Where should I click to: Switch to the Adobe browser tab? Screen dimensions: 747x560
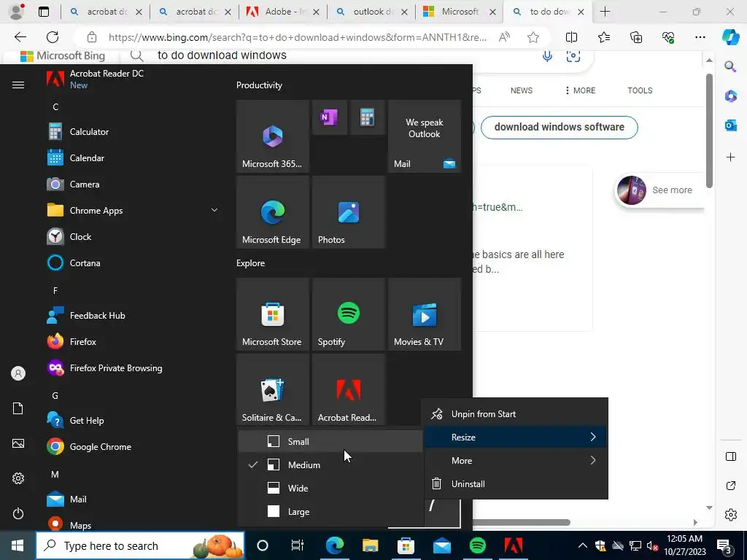pyautogui.click(x=283, y=12)
